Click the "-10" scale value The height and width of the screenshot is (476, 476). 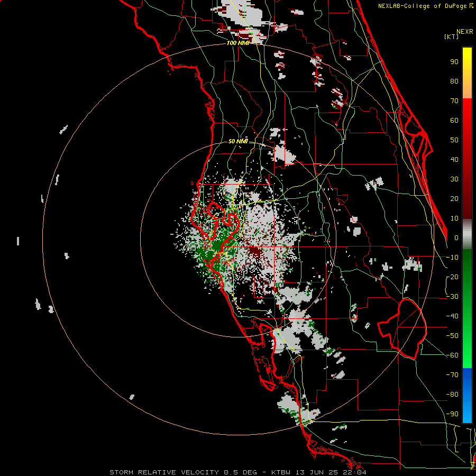[452, 258]
